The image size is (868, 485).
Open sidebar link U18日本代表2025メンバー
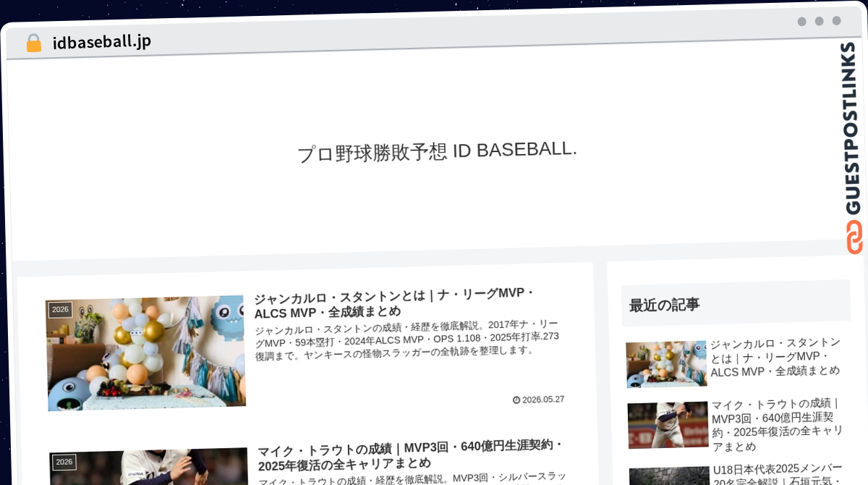click(x=778, y=474)
